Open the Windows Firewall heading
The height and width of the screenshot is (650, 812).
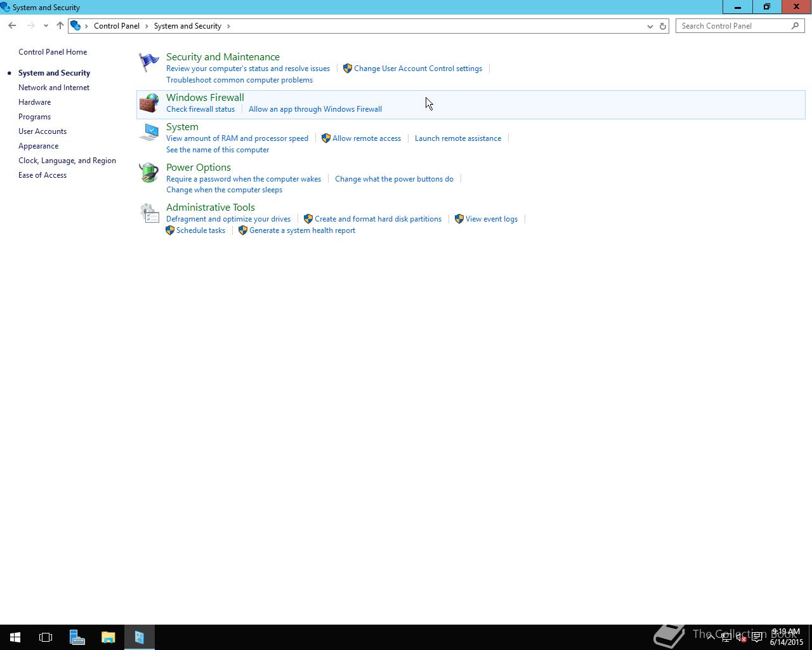pyautogui.click(x=205, y=98)
